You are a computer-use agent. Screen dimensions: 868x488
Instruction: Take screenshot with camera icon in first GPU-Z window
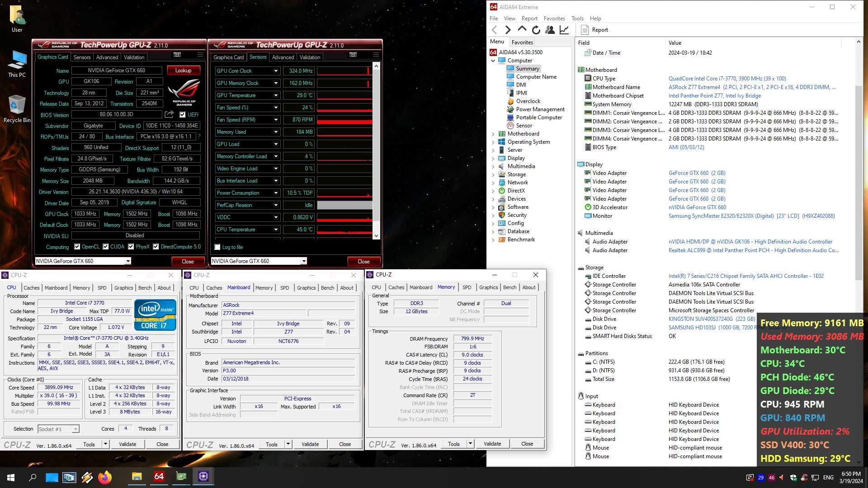click(177, 55)
